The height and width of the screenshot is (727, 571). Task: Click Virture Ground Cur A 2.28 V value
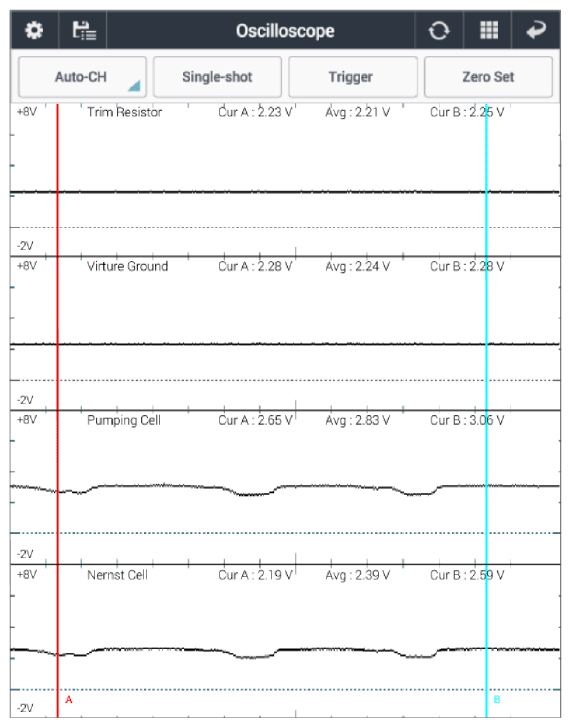coord(255,266)
